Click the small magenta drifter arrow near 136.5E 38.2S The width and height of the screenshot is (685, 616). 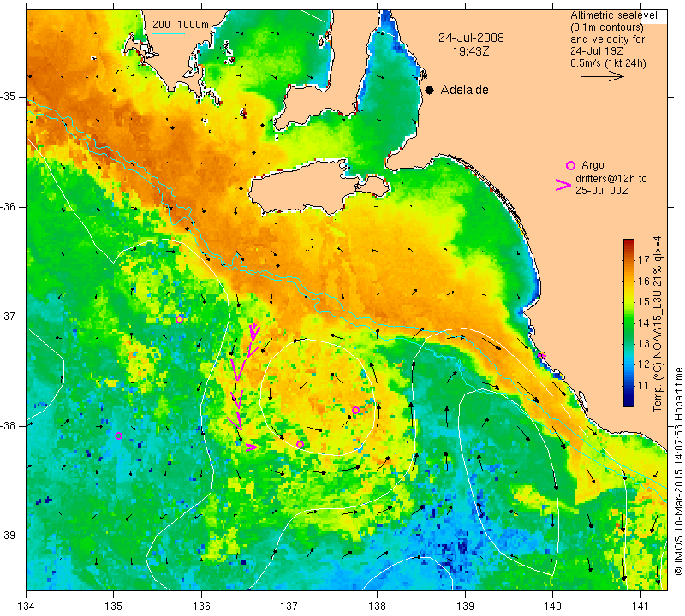251,447
